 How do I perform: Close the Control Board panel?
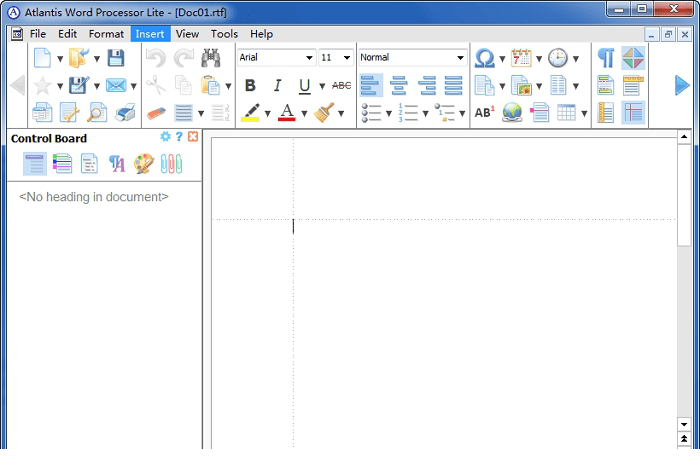tap(193, 137)
